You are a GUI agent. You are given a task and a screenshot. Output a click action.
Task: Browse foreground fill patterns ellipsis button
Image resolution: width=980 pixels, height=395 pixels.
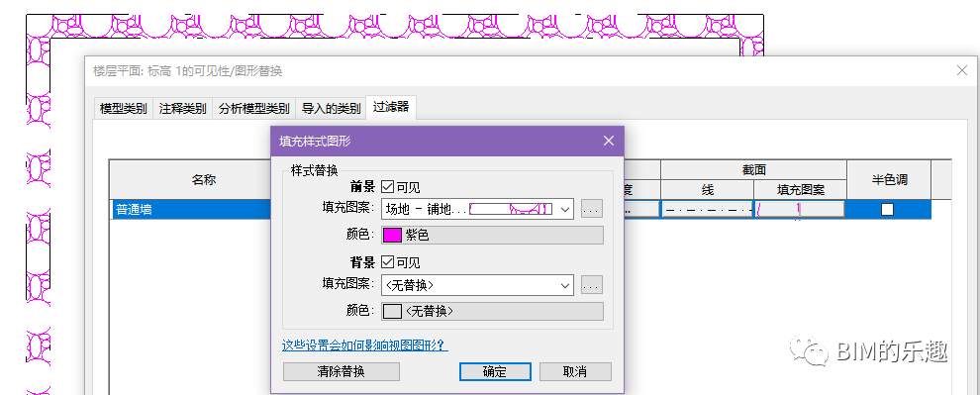coord(592,209)
